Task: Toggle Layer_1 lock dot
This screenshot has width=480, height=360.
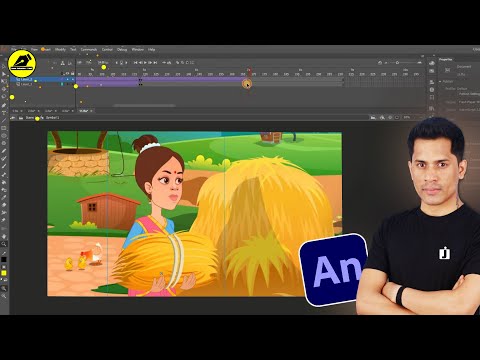Action: pos(72,84)
